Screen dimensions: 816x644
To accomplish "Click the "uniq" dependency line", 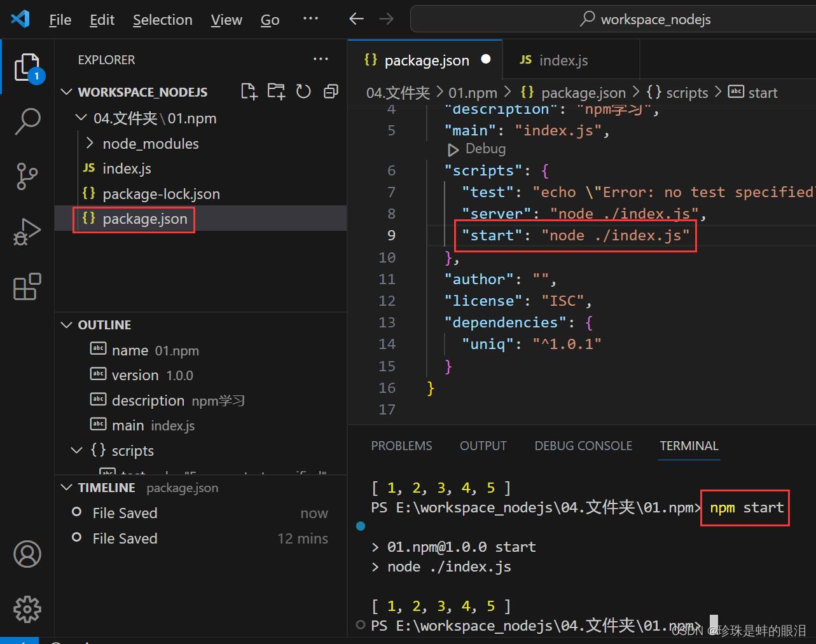I will (x=532, y=344).
